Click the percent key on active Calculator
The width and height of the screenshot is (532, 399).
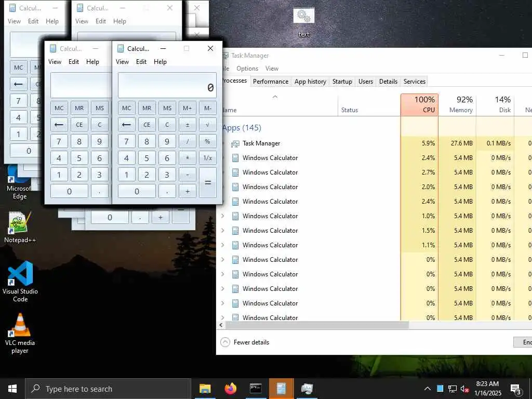point(208,141)
